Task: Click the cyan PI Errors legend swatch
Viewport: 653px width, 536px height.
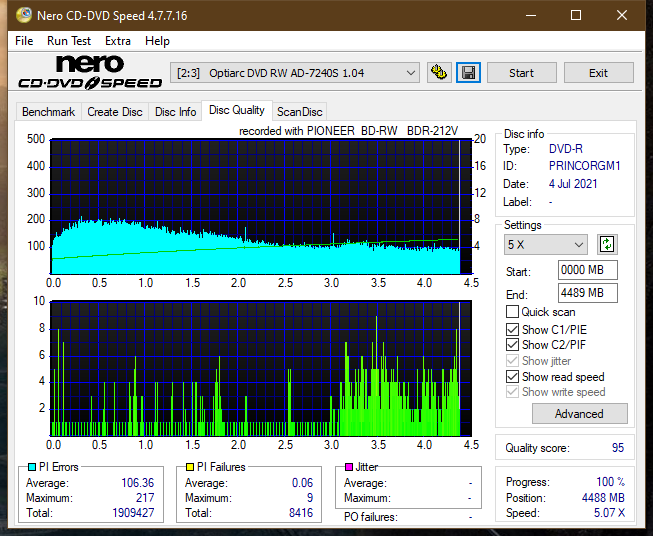Action: coord(32,467)
